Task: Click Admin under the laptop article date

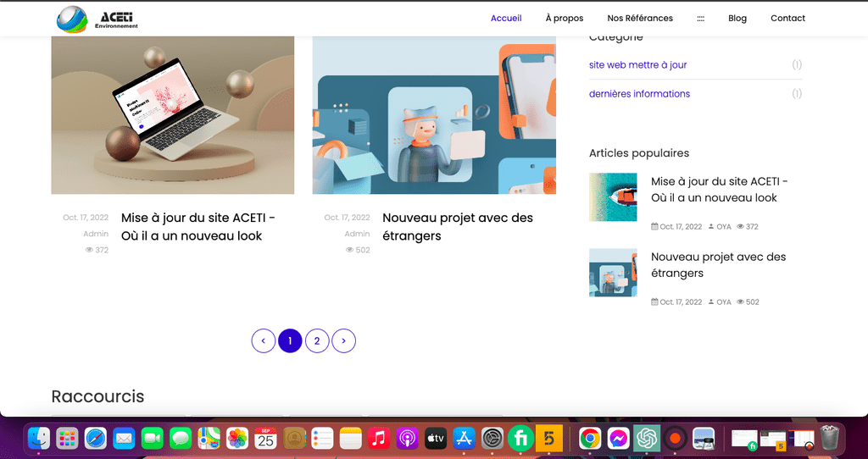Action: [96, 234]
